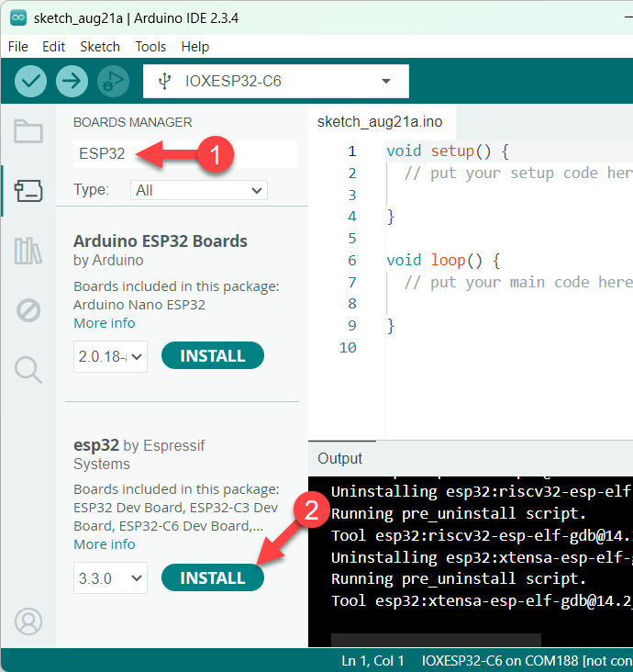
Task: Click the Output panel horizontal scrollbar
Action: point(436,640)
